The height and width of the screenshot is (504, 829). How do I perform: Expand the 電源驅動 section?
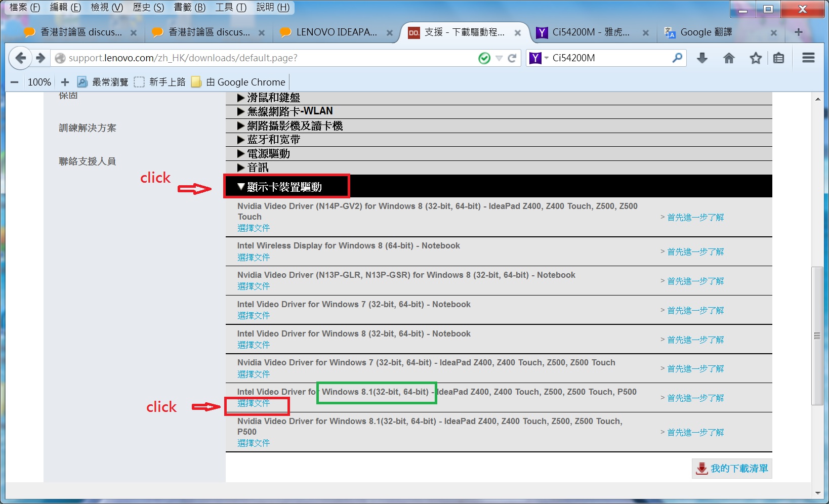tap(499, 154)
